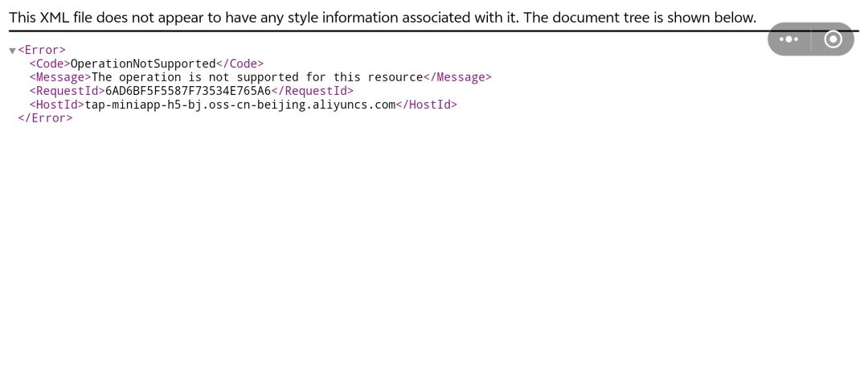Click the opening Message tag
This screenshot has width=868, height=391.
click(x=60, y=77)
